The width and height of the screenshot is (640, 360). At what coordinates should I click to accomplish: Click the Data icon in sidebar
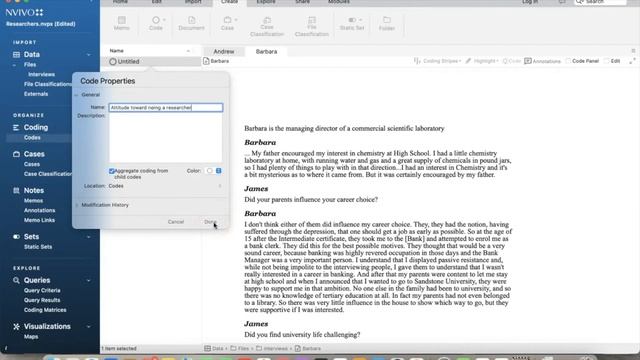click(16, 54)
